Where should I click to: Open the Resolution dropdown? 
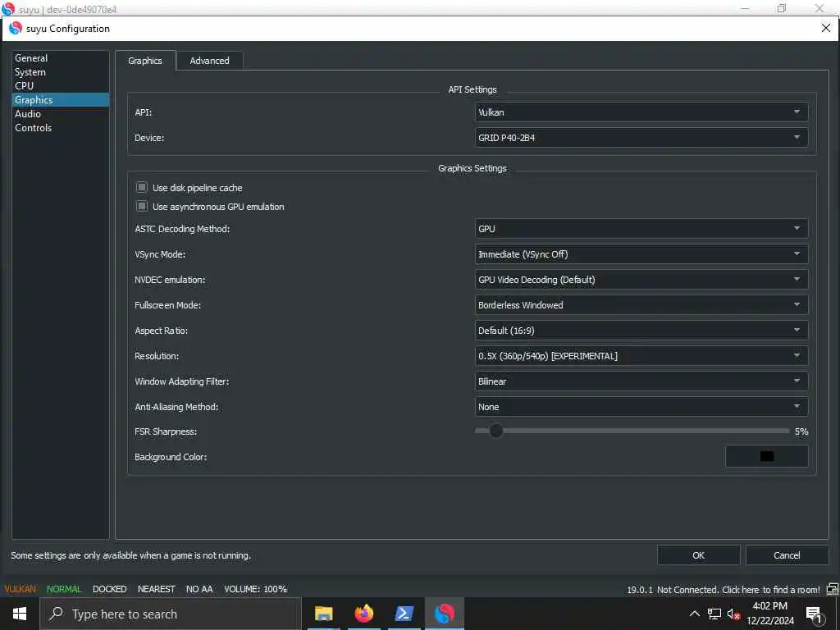tap(641, 356)
